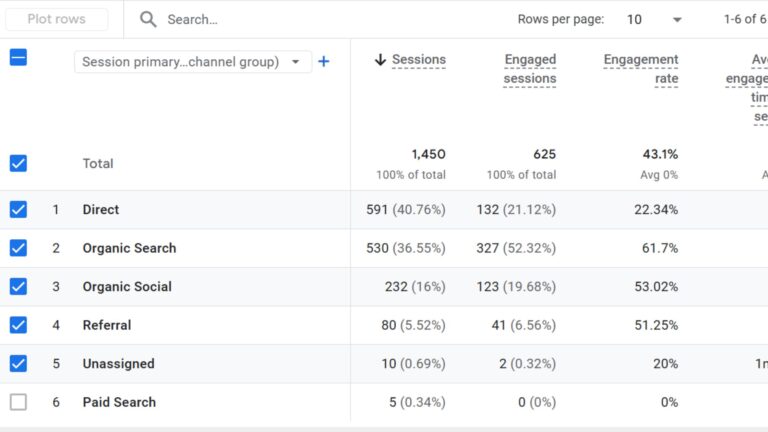Deselect the Organic Search row checkbox
This screenshot has height=432, width=768.
tap(18, 248)
